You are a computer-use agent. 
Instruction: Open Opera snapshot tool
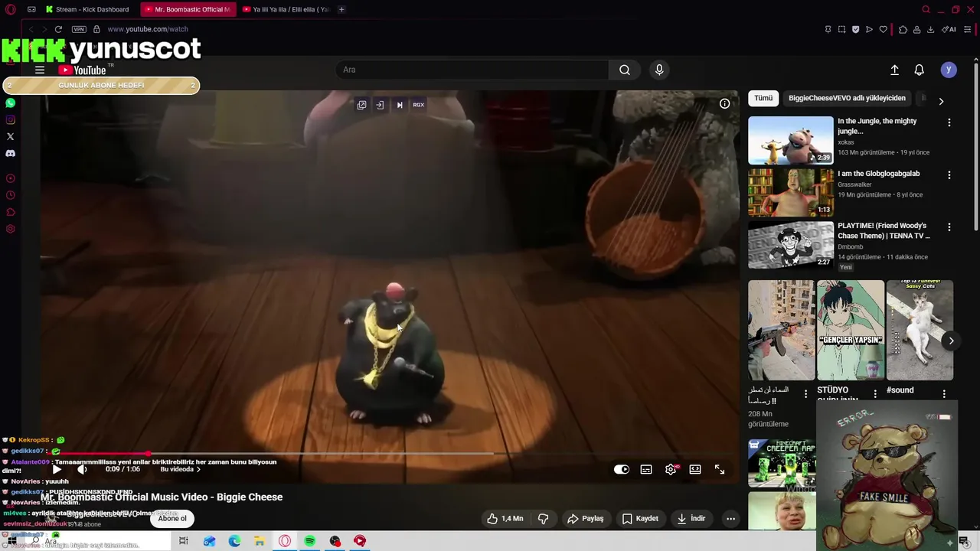(x=841, y=29)
